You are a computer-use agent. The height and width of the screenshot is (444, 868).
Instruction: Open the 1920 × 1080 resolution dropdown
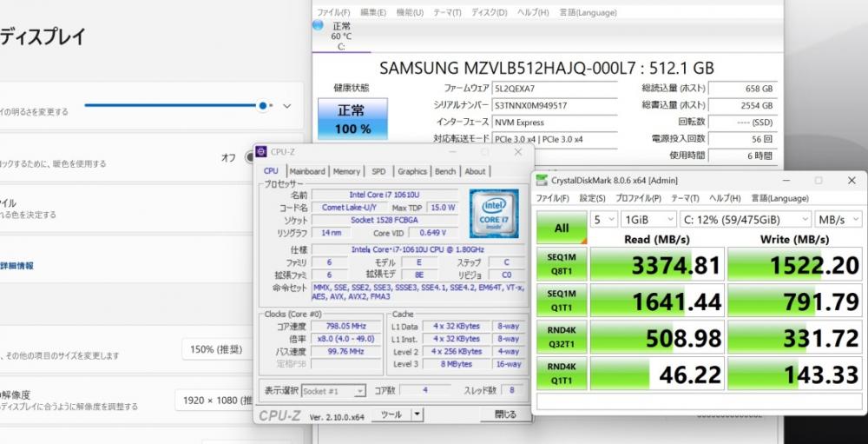[x=214, y=400]
